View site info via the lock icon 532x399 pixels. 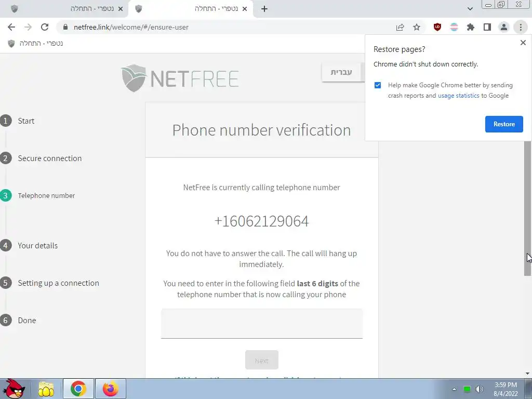tap(65, 27)
